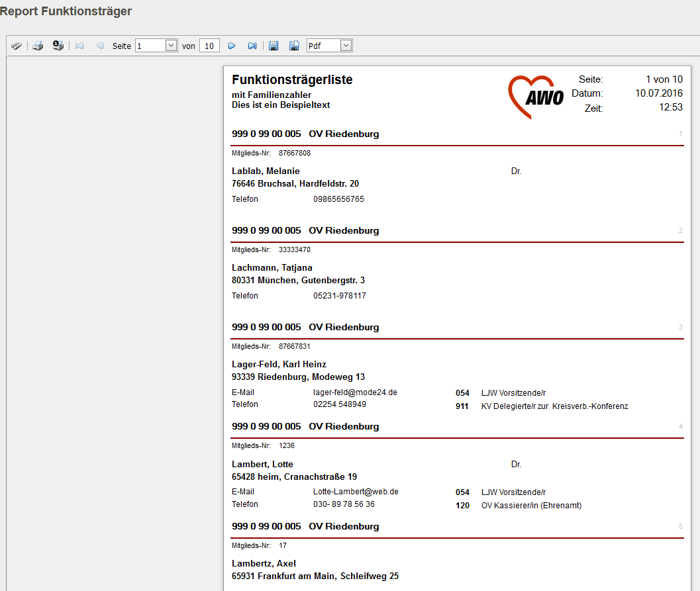Viewport: 700px width, 591px height.
Task: Print the report with printer icon
Action: click(x=38, y=46)
